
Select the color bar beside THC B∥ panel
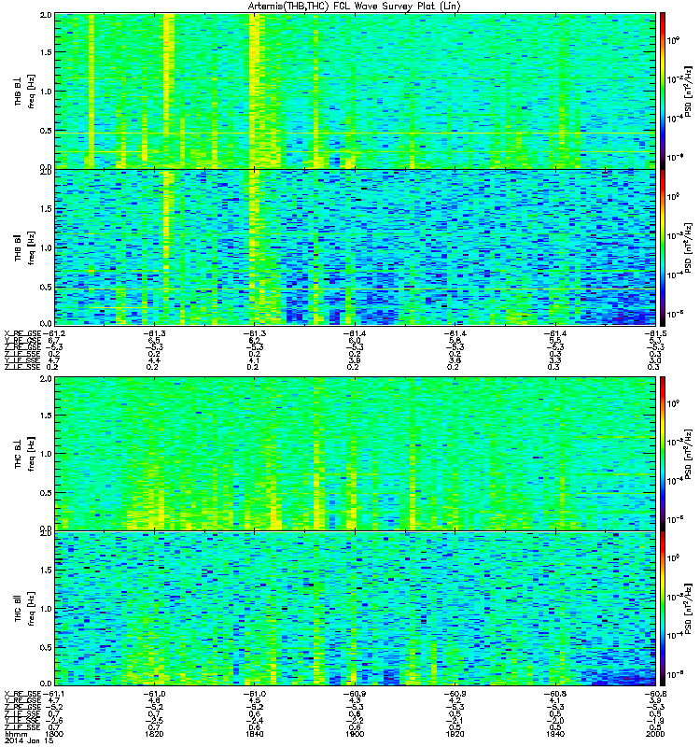(x=663, y=609)
